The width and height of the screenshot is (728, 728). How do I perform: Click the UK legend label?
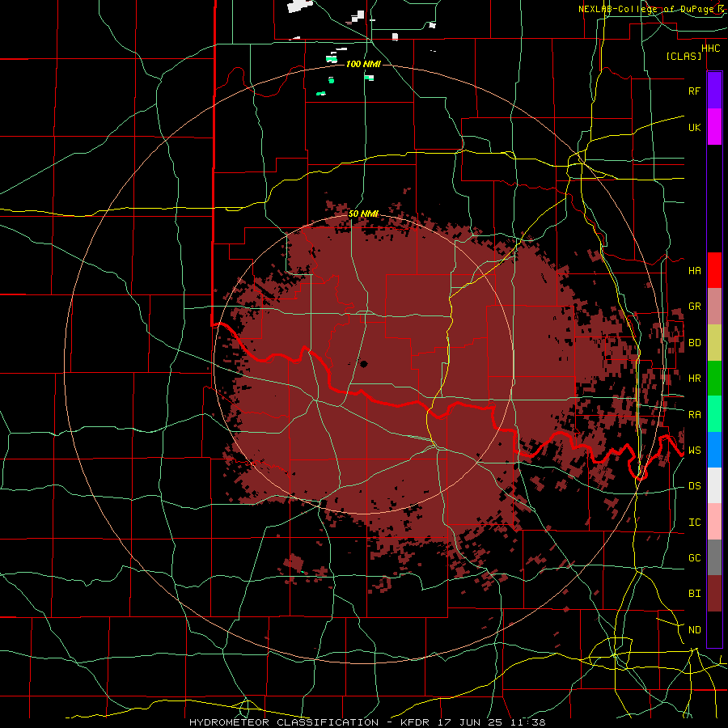[694, 127]
